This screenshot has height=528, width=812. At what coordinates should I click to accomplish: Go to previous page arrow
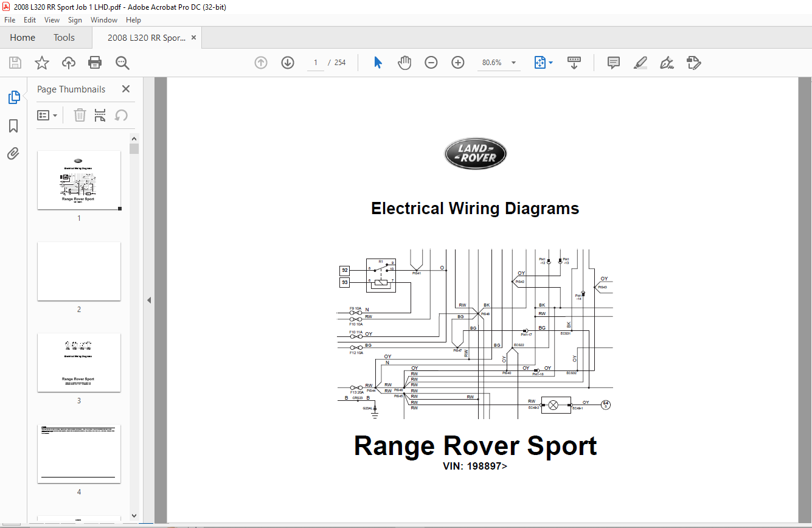tap(261, 63)
